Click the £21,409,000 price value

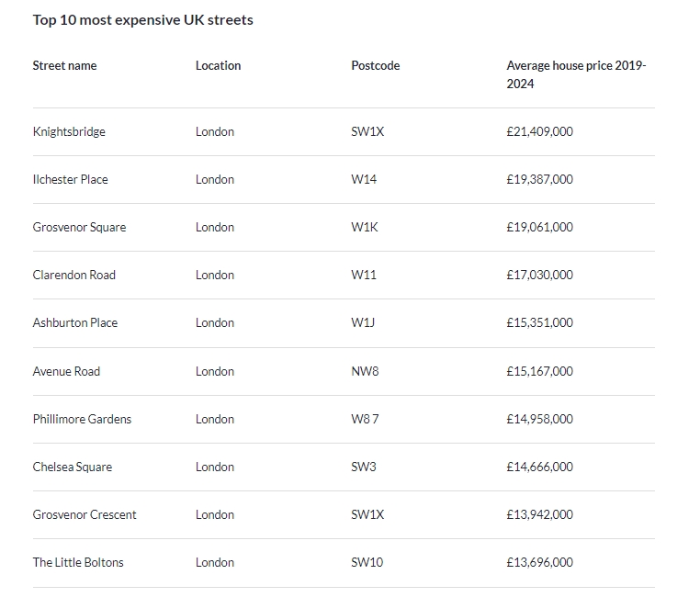539,131
